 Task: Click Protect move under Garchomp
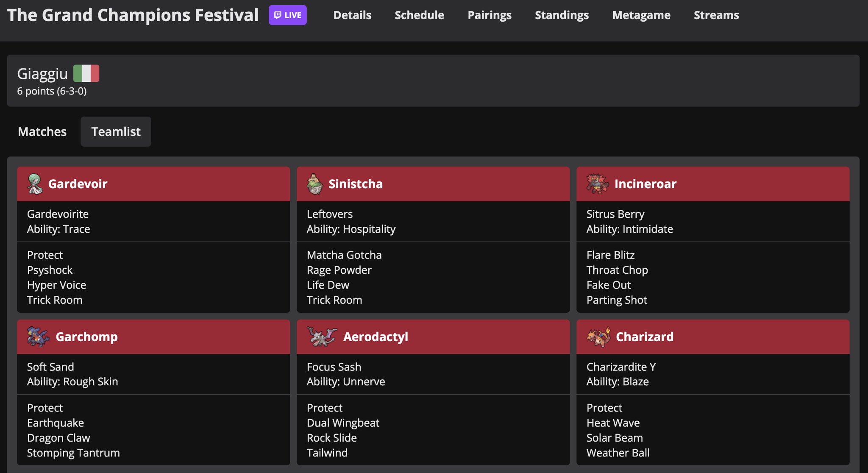pos(45,408)
